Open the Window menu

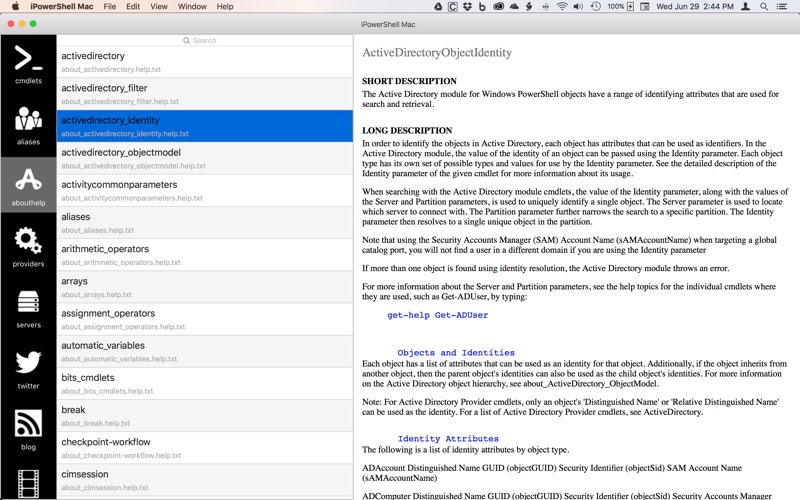pos(192,7)
